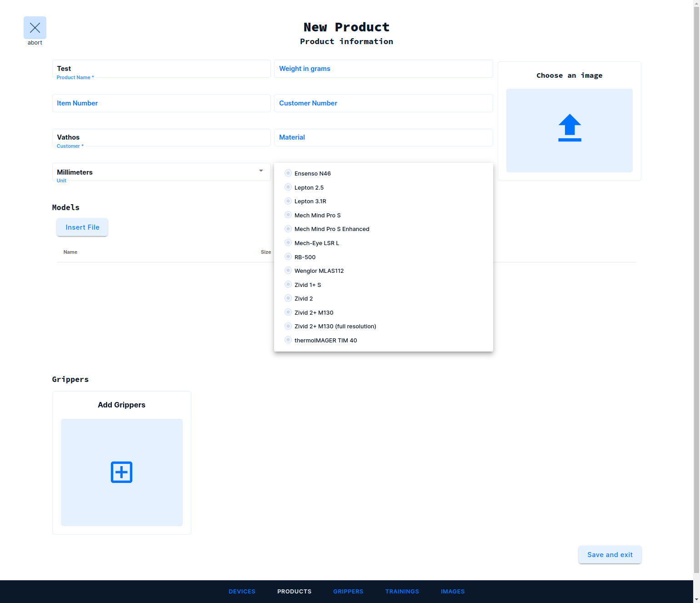
Task: Click the upload arrow image icon
Action: pyautogui.click(x=570, y=128)
